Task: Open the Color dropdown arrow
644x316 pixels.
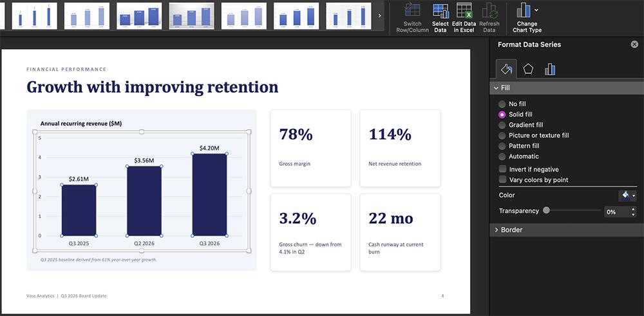Action: click(x=634, y=196)
